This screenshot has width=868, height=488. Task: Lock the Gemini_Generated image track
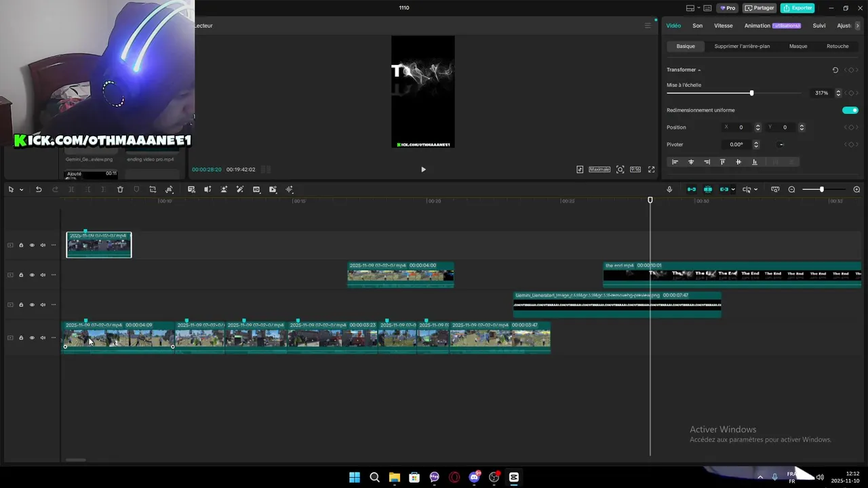[x=21, y=305]
